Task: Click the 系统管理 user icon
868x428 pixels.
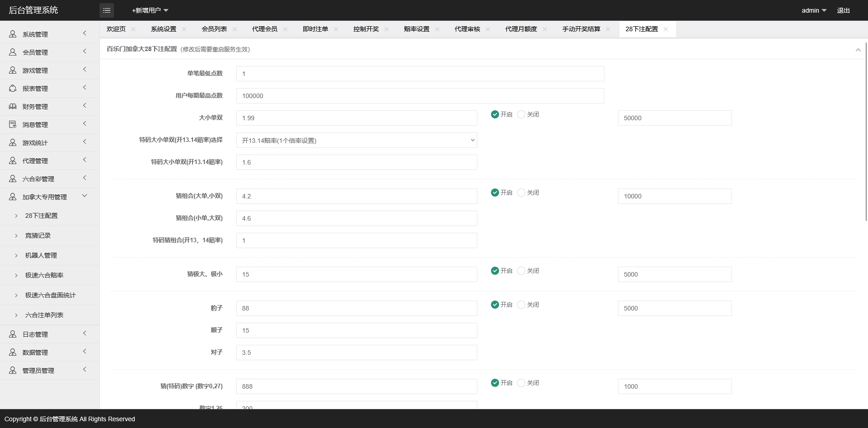Action: click(x=13, y=34)
